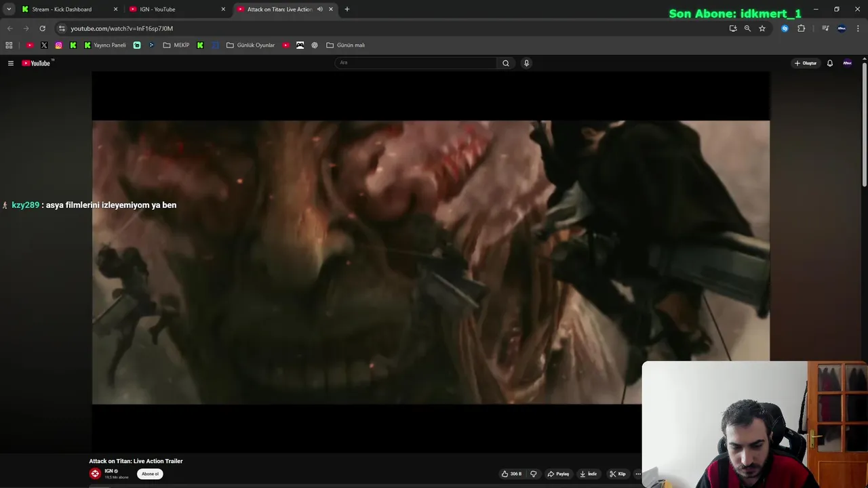Image resolution: width=868 pixels, height=488 pixels.
Task: Open the dark blue arrow bookmark icon
Action: 151,45
